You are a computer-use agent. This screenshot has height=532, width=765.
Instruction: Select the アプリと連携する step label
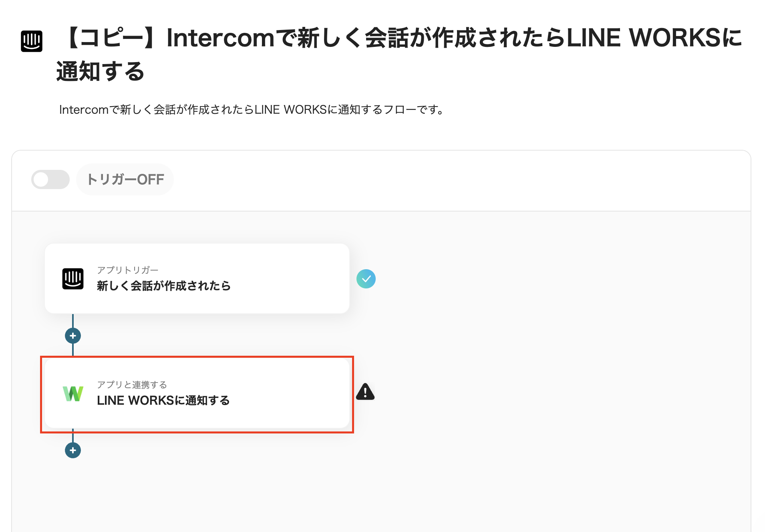[132, 384]
